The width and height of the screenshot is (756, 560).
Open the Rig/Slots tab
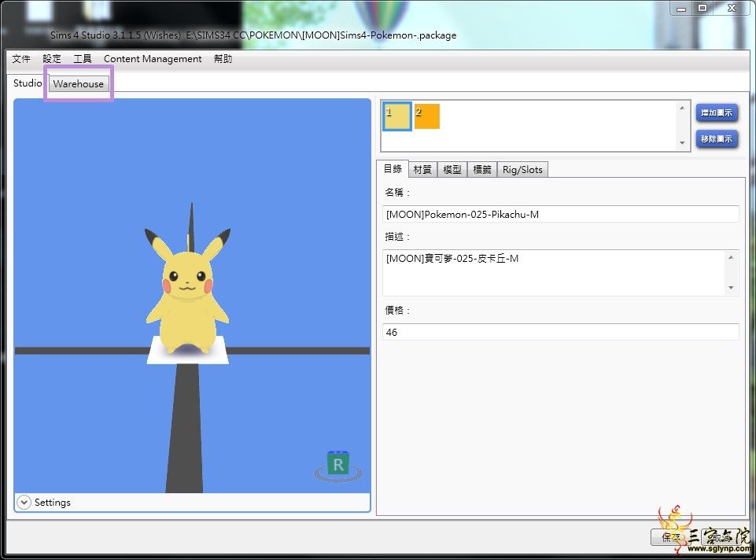pyautogui.click(x=522, y=170)
